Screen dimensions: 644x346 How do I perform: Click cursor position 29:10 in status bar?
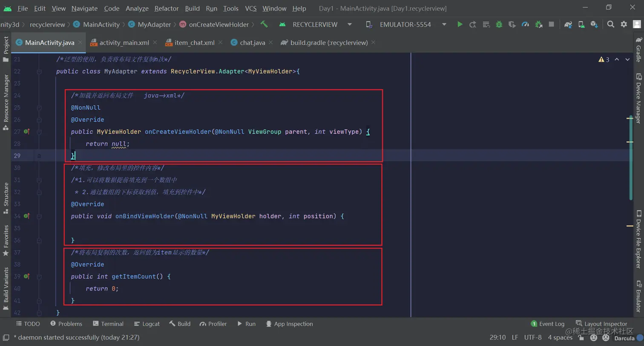pos(497,337)
